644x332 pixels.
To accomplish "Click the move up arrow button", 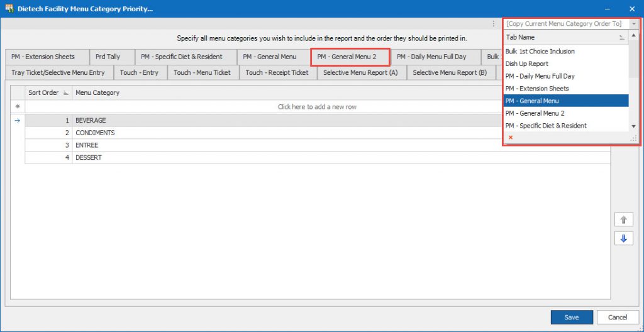I will 623,219.
